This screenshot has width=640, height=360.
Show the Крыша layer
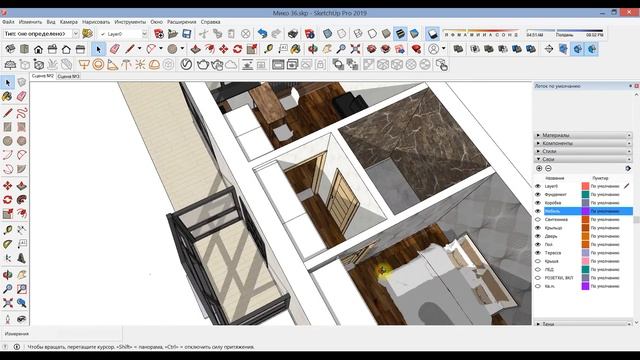[x=538, y=261]
